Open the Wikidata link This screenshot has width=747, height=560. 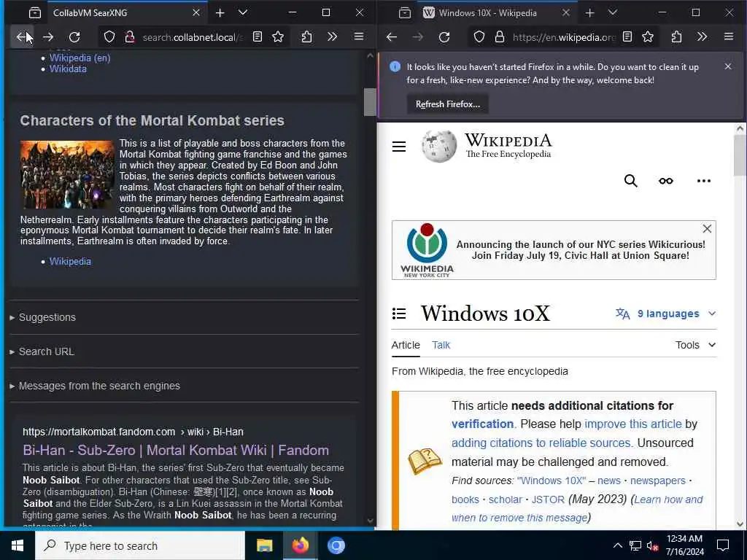(x=68, y=69)
